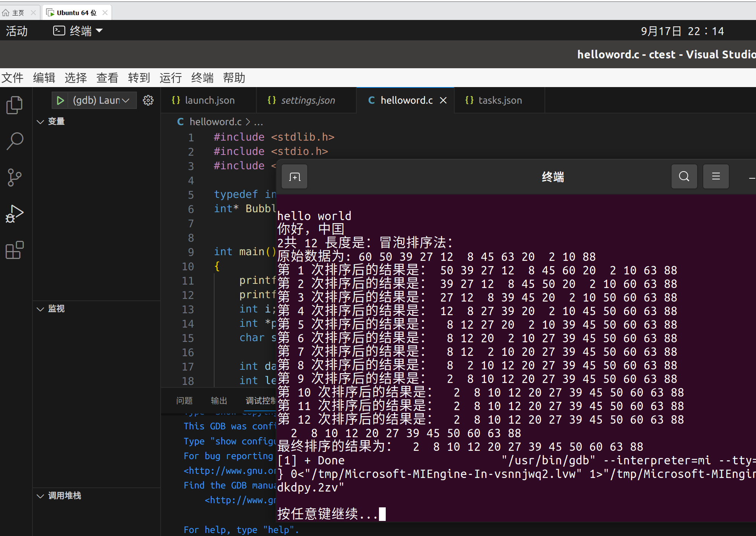Viewport: 756px width, 536px height.
Task: Open the terminal hamburger menu button
Action: tap(716, 176)
